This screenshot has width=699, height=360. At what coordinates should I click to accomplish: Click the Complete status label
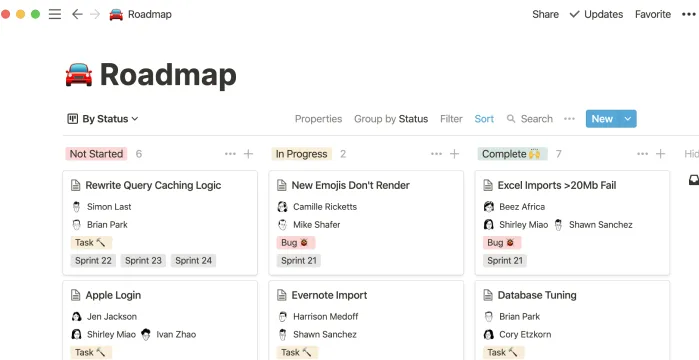pos(512,154)
